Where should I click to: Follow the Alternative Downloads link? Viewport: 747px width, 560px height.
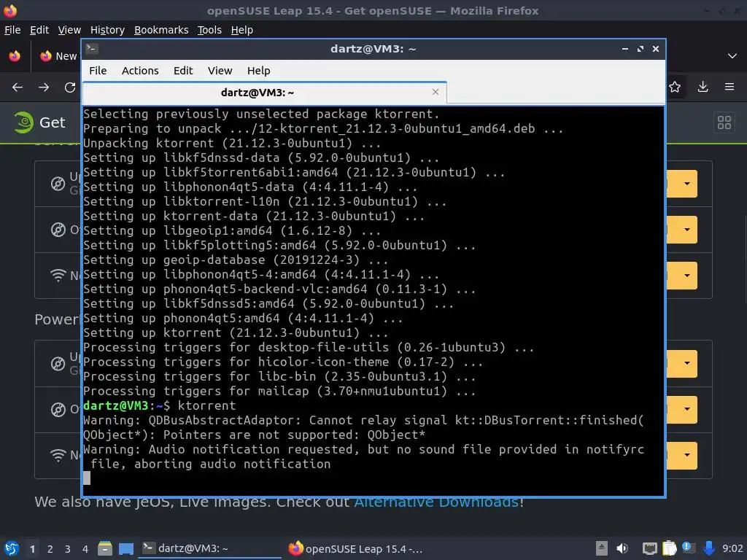tap(436, 502)
